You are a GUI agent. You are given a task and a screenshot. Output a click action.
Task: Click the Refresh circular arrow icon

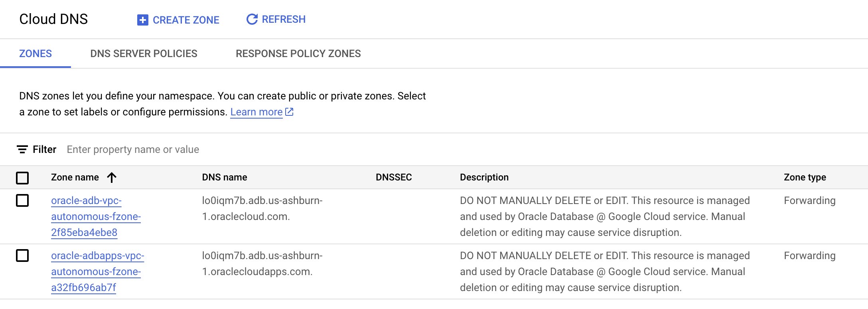[x=252, y=19]
